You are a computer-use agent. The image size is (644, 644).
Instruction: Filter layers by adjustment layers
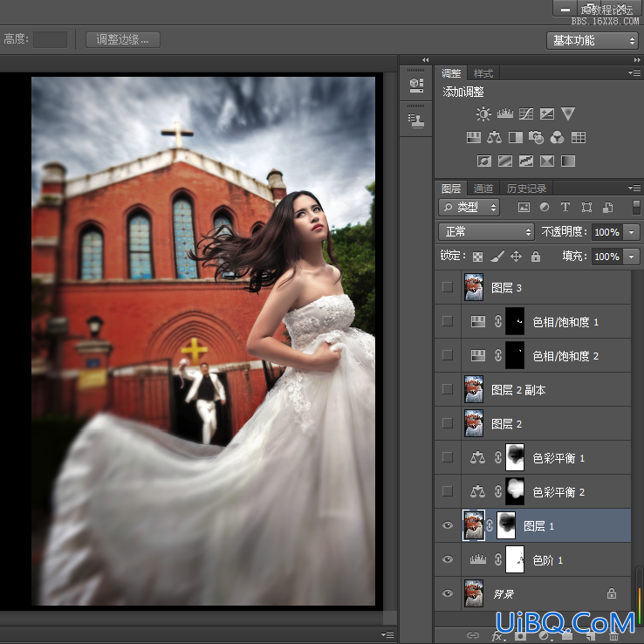(x=545, y=208)
